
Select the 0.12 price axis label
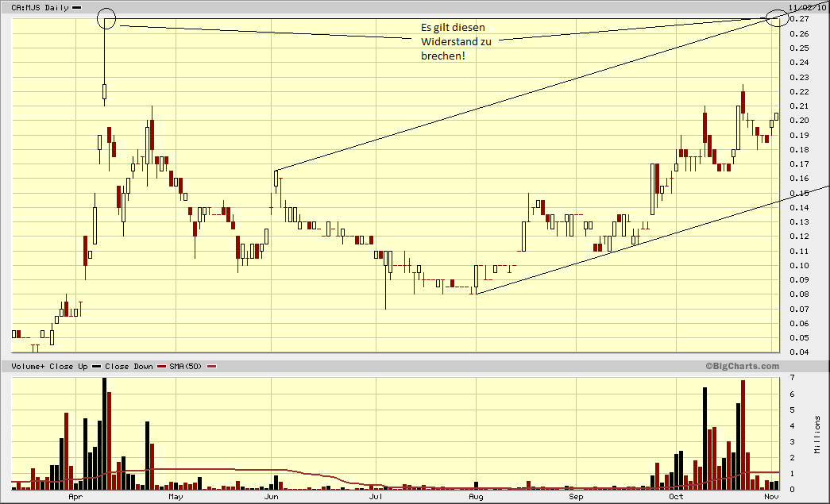(x=799, y=237)
